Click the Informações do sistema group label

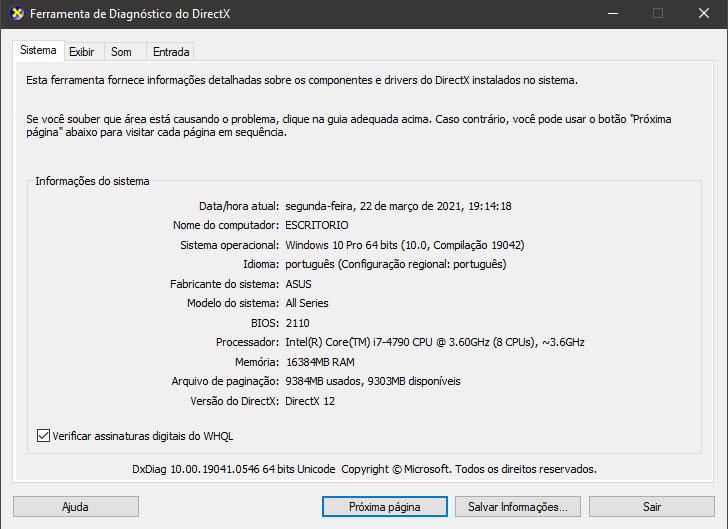point(92,181)
